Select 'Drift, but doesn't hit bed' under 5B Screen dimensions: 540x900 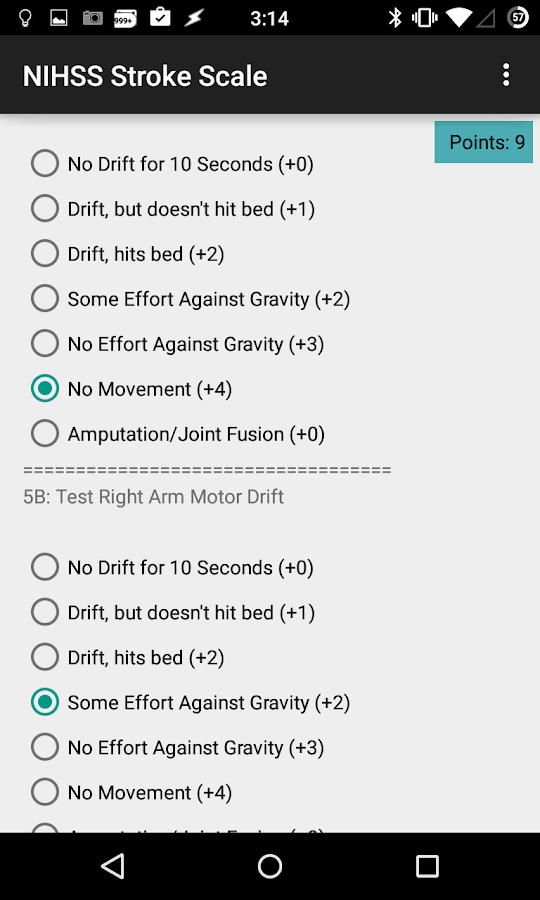pos(173,612)
